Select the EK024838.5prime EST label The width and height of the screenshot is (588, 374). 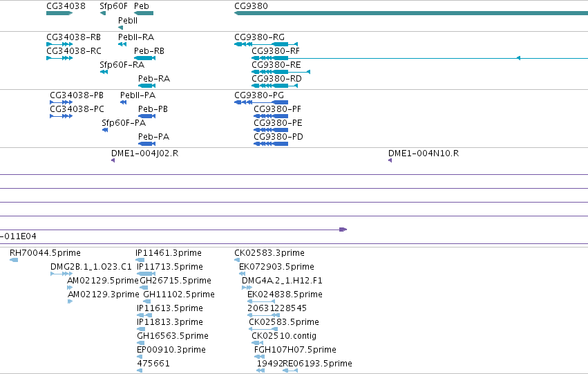click(285, 294)
